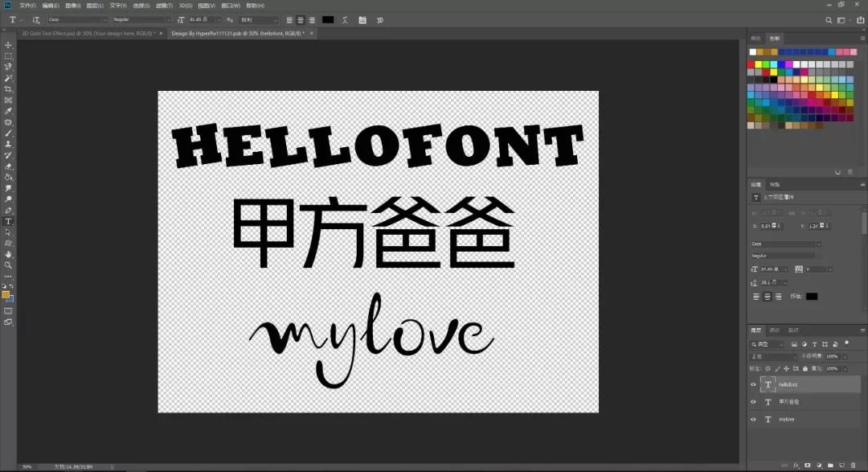Add a layer style with fx button
The width and height of the screenshot is (868, 472).
796,466
